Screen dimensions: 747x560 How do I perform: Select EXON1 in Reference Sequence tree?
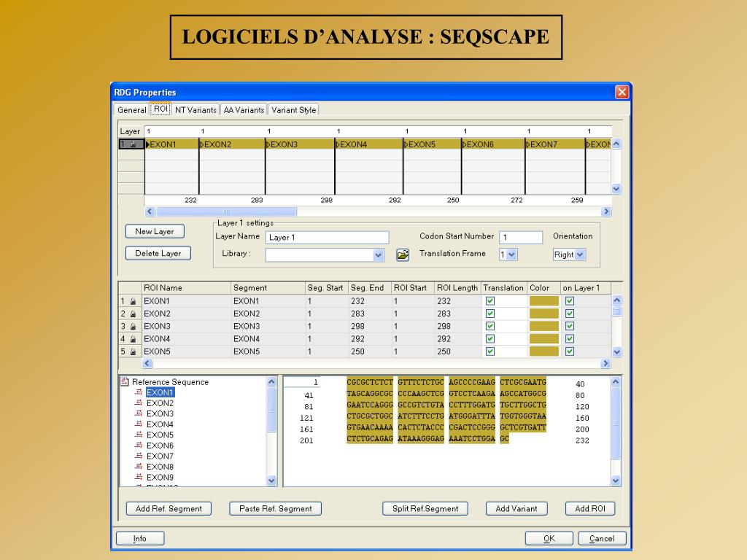coord(160,392)
